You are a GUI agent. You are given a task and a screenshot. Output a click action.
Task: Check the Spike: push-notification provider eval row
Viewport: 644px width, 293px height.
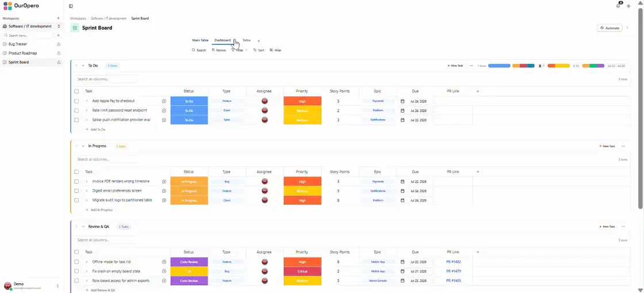click(x=76, y=120)
